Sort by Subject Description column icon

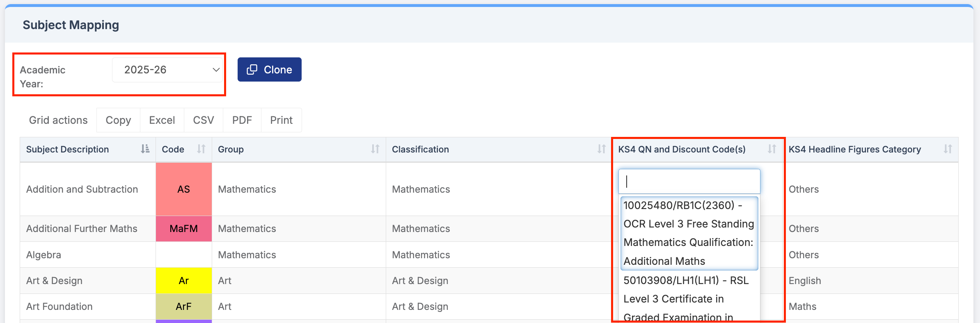145,149
